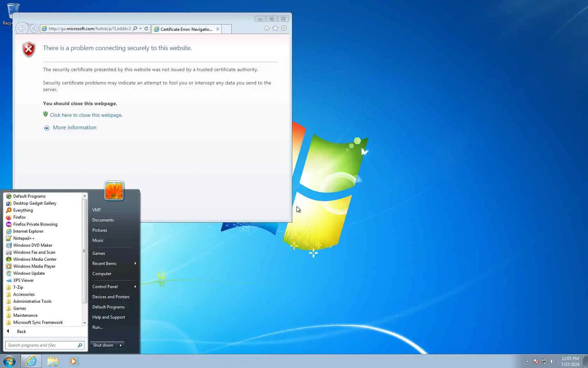
Task: Open Default Programs in right Start pane
Action: 113,307
